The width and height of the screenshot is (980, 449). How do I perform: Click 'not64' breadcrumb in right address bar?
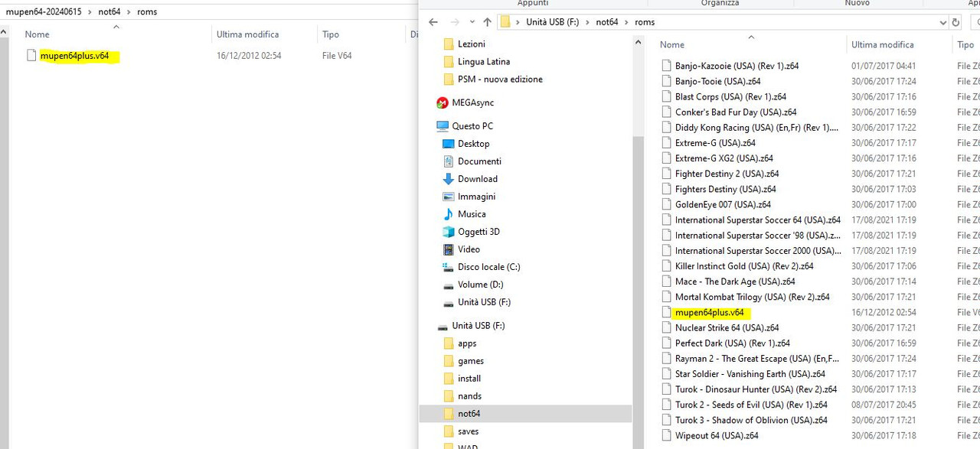point(606,22)
